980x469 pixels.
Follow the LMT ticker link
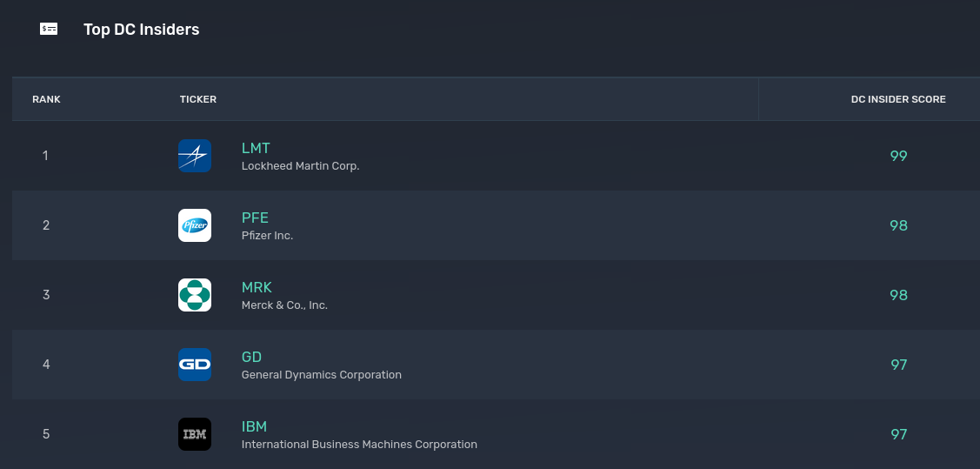[x=256, y=148]
